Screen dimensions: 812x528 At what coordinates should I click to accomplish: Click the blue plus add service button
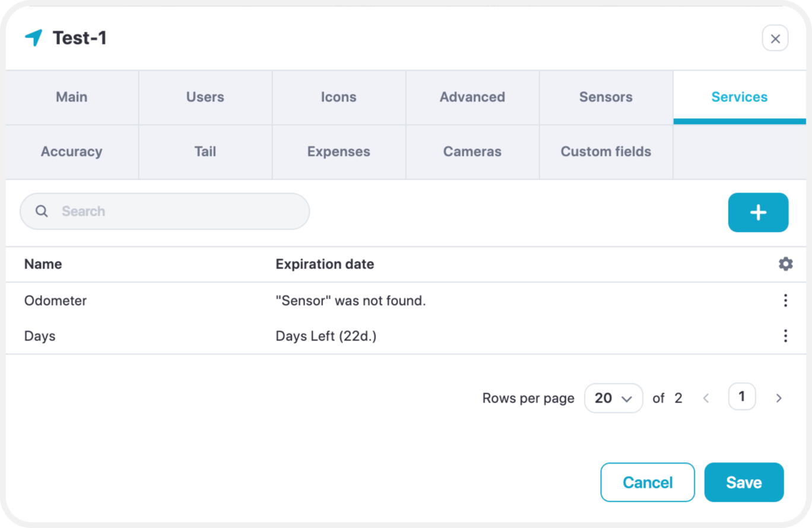[x=758, y=212]
